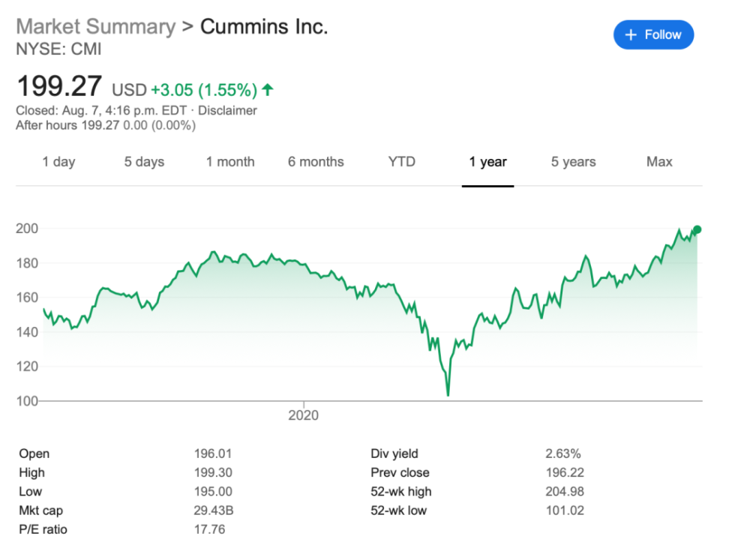Click the NYSE: CMI ticker text
This screenshot has width=750, height=560.
coord(58,49)
